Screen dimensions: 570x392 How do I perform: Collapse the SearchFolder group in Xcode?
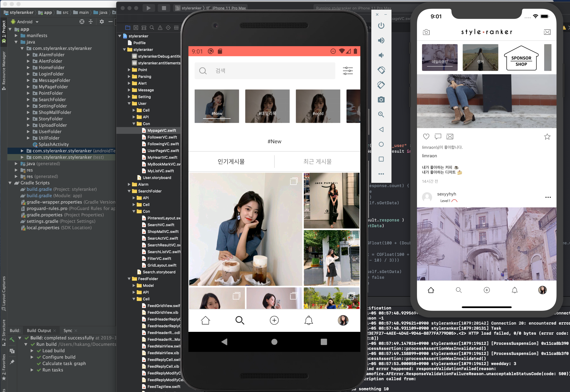tap(129, 191)
